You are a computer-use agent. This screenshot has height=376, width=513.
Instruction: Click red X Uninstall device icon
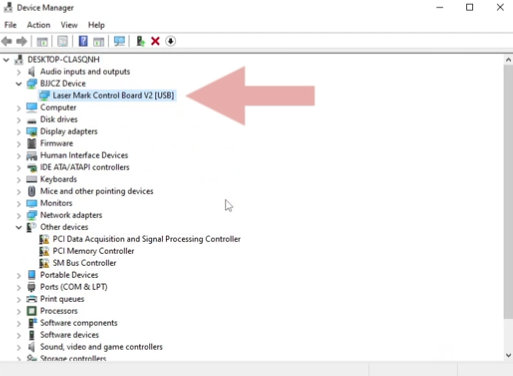(x=155, y=41)
